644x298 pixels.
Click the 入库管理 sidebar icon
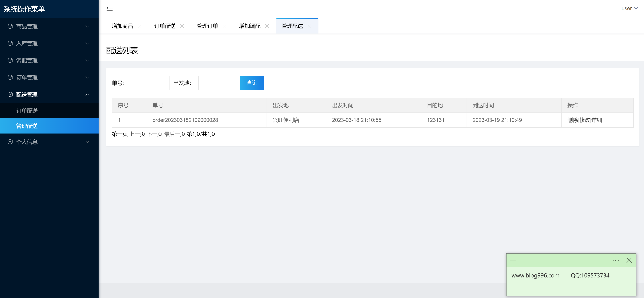coord(10,43)
